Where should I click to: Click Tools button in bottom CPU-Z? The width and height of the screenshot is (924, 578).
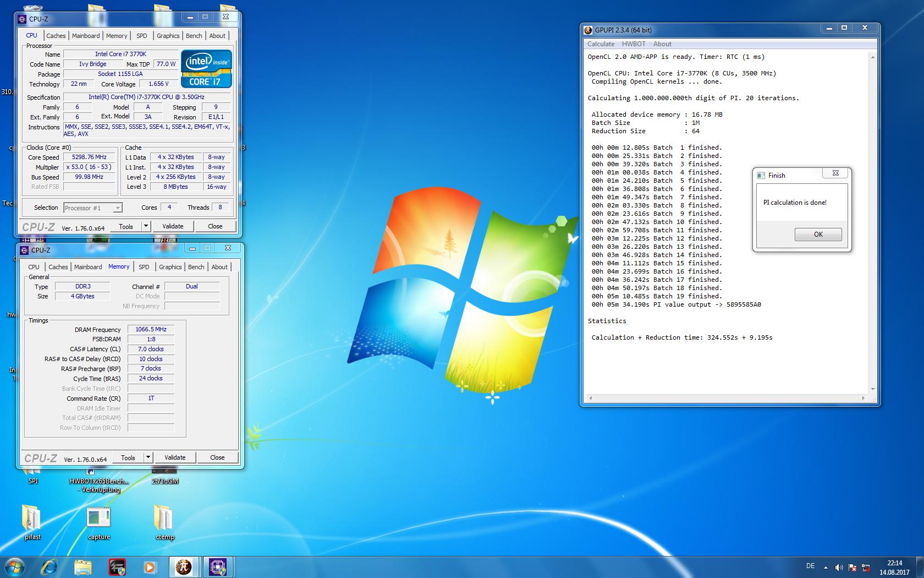(128, 457)
